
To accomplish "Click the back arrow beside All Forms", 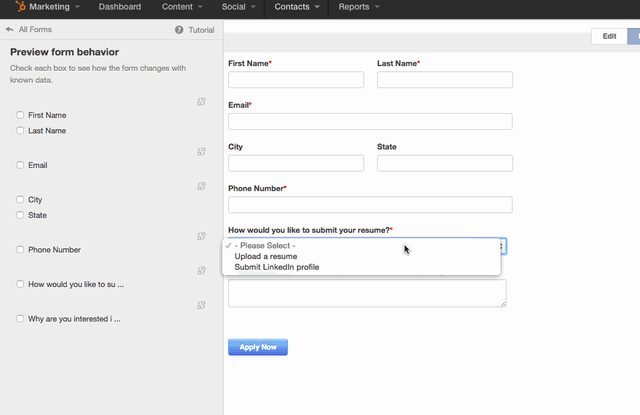I will pyautogui.click(x=9, y=30).
